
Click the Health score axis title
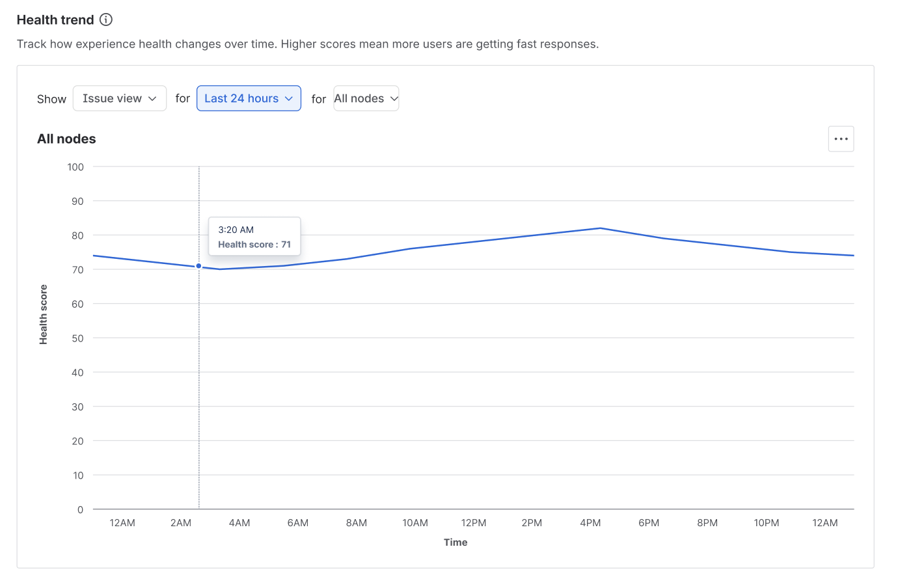tap(44, 314)
